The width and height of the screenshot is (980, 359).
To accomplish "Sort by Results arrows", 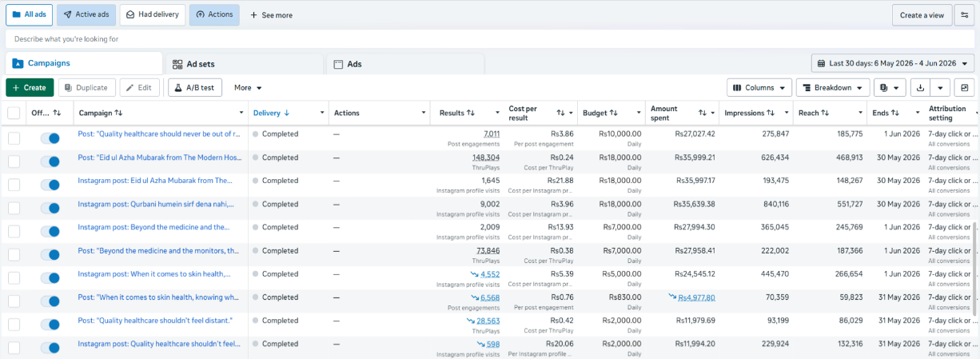I will [x=471, y=113].
